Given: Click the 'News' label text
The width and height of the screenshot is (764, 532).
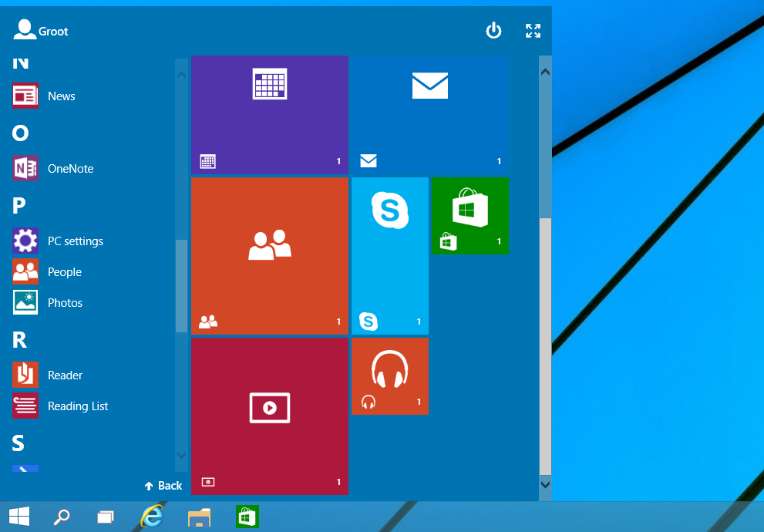Looking at the screenshot, I should click(x=62, y=96).
